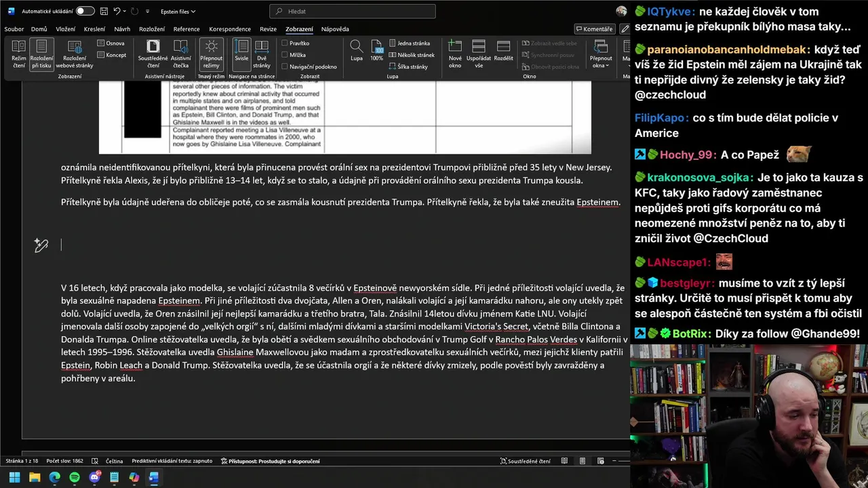Screen dimensions: 868x488
Task: Click Stránka 1 z 18 indicator
Action: click(x=22, y=461)
